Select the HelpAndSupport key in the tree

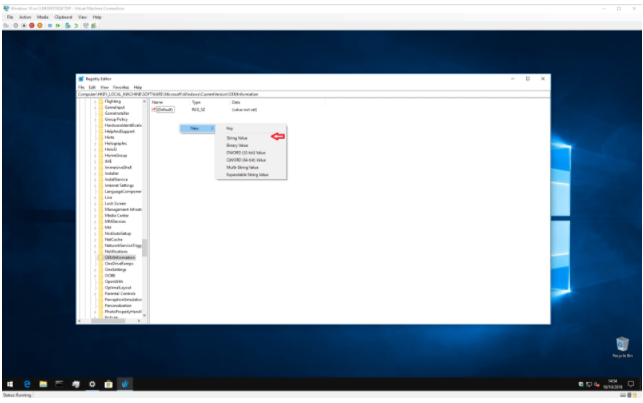(x=120, y=131)
